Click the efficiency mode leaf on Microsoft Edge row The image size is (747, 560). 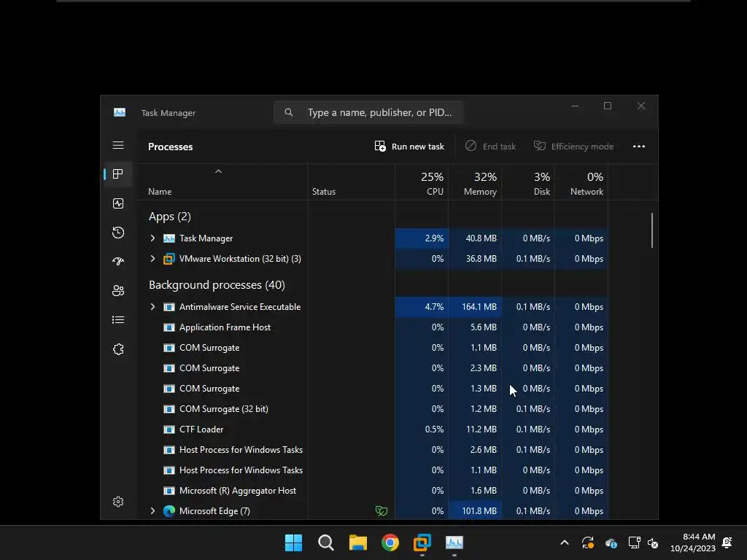coord(381,511)
